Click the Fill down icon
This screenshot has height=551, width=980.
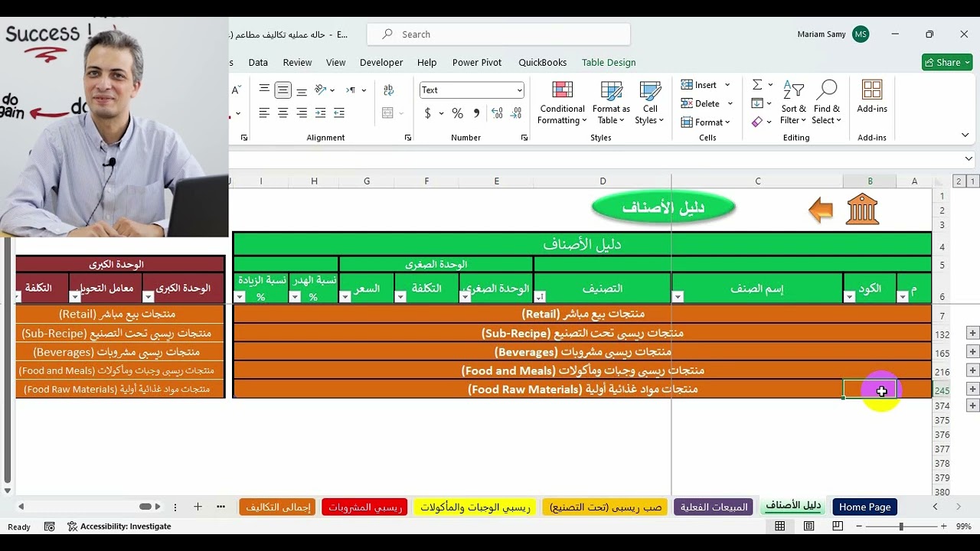757,103
